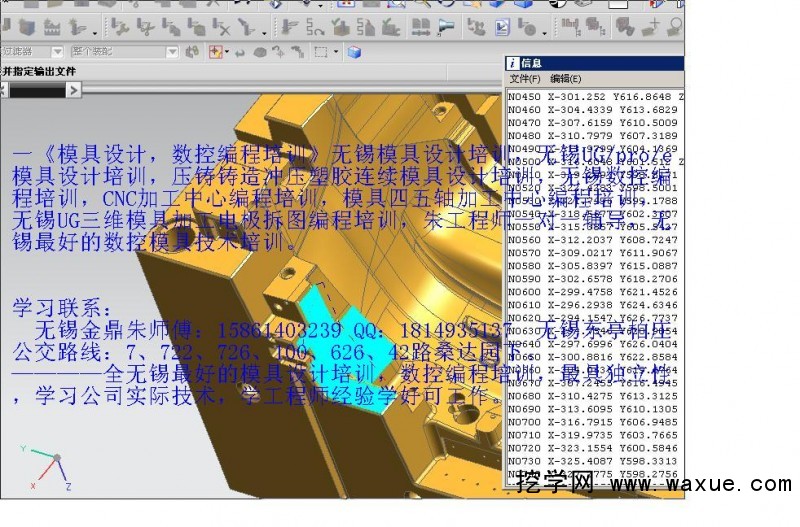Viewport: 800px width, 527px height.
Task: Open the dropdown arrow after create operation icon
Action: [95, 32]
